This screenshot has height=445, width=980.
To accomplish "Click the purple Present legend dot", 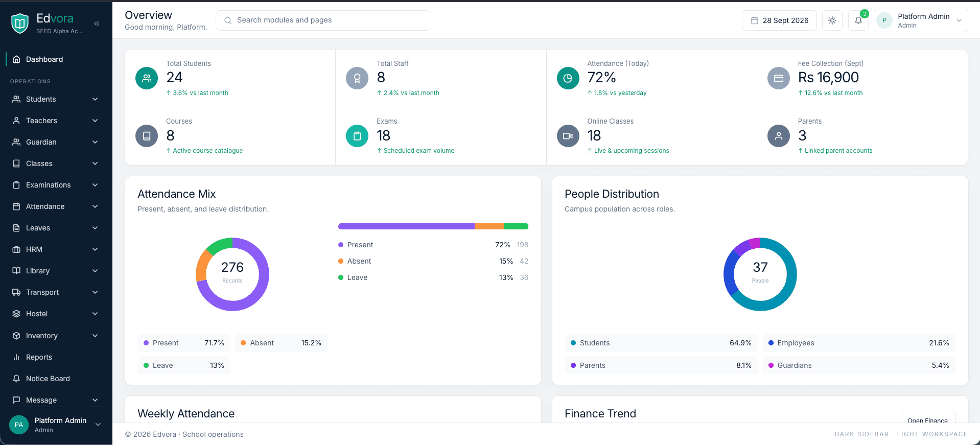I will pos(341,245).
